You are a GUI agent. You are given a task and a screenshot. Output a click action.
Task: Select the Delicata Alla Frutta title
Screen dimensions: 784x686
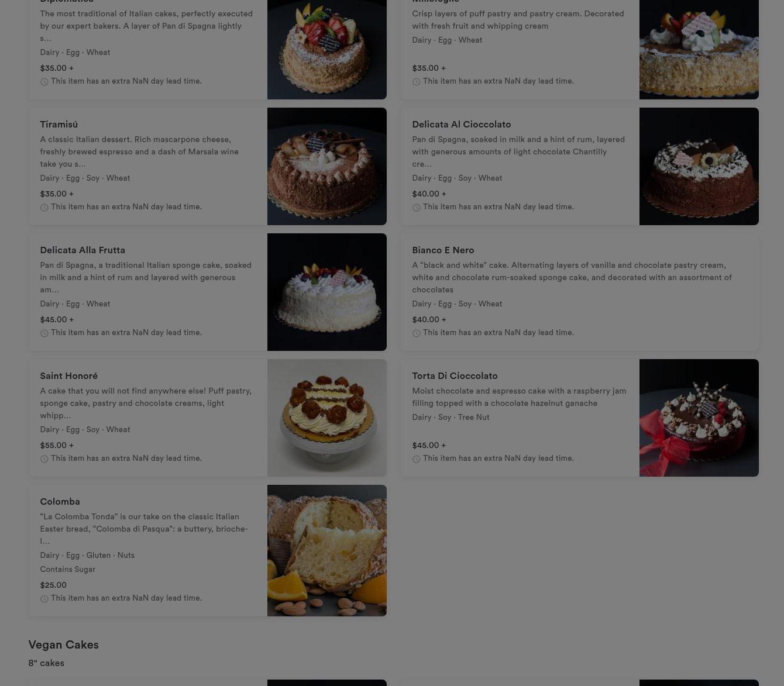82,250
